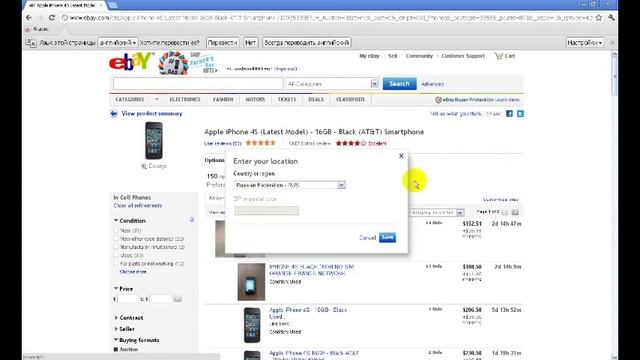Expand the Contract filter section
The image size is (640, 360).
tap(116, 318)
